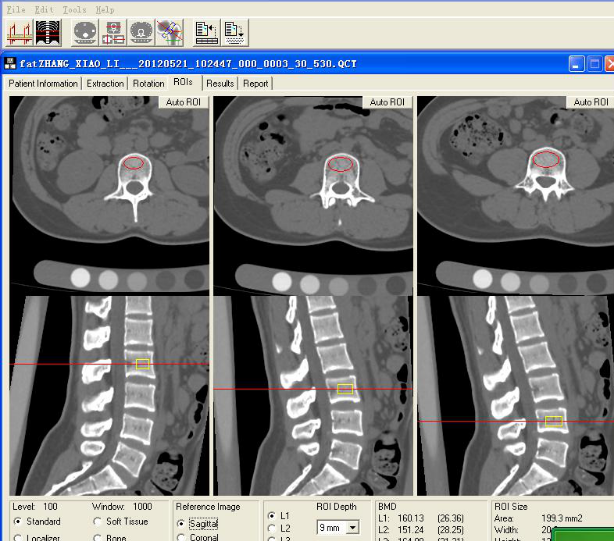This screenshot has width=615, height=542.
Task: Click the export data download toolbar icon
Action: point(235,33)
